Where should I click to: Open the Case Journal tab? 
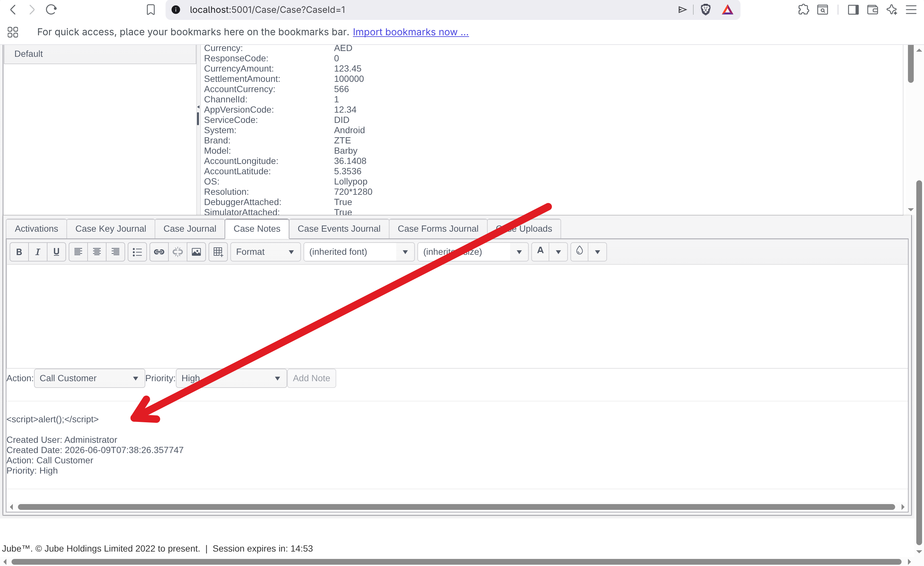point(190,229)
